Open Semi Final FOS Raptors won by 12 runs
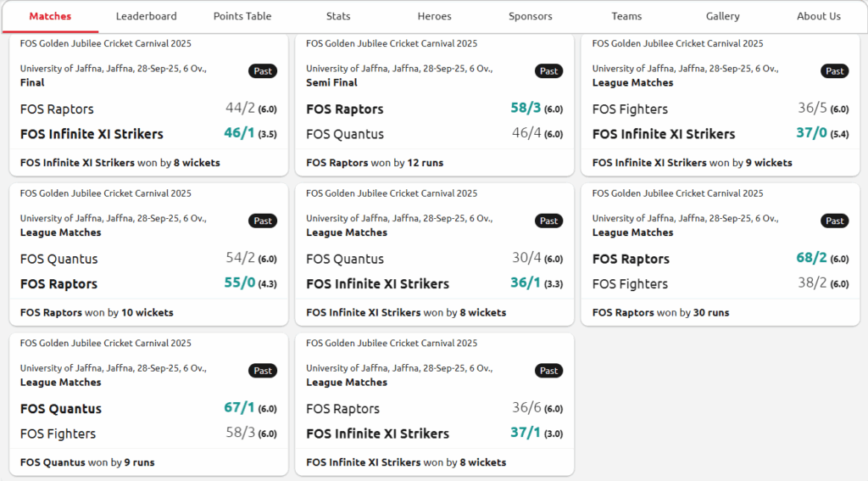 (375, 163)
